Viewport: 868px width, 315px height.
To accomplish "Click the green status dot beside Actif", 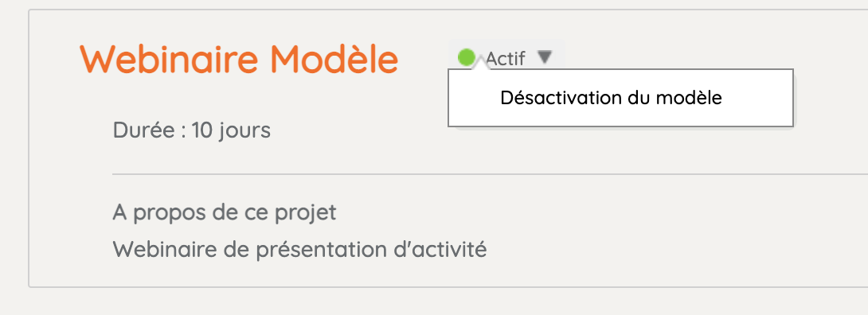I will tap(467, 57).
